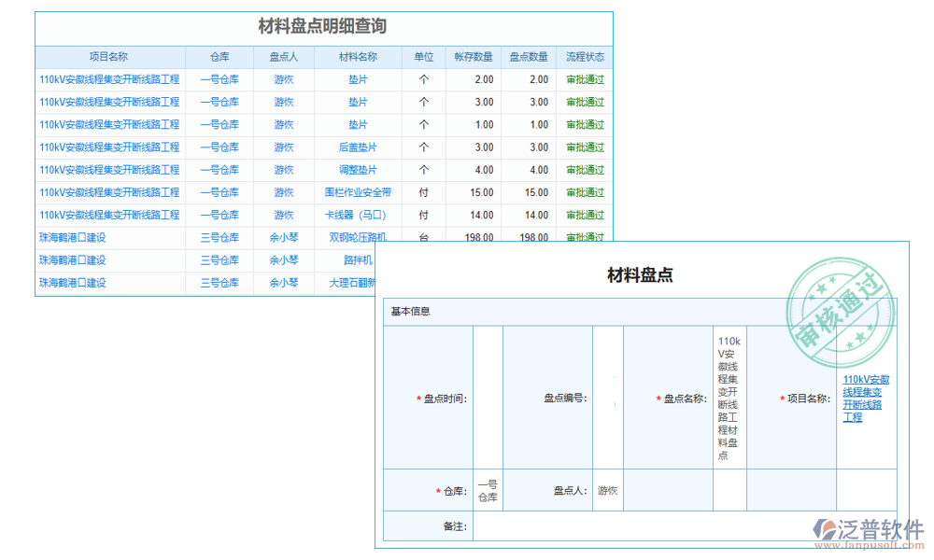Open the 后盖垫片 material detail link
Image resolution: width=934 pixels, height=560 pixels.
360,147
